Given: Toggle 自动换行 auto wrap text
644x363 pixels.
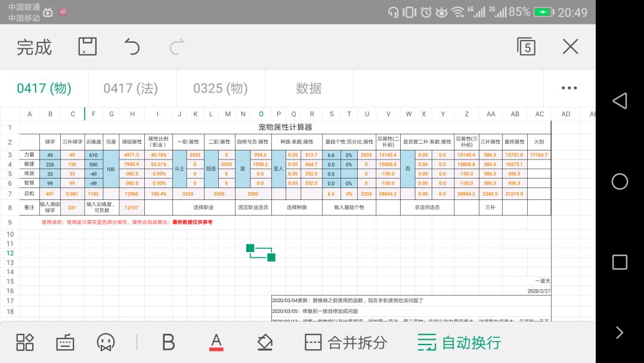Looking at the screenshot, I should (x=459, y=342).
